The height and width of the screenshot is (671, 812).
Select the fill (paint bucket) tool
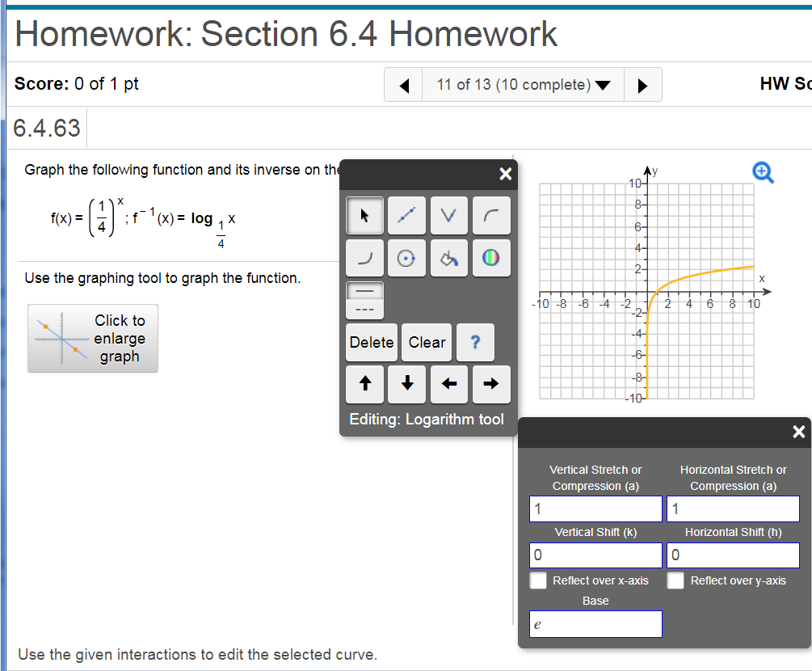[449, 257]
